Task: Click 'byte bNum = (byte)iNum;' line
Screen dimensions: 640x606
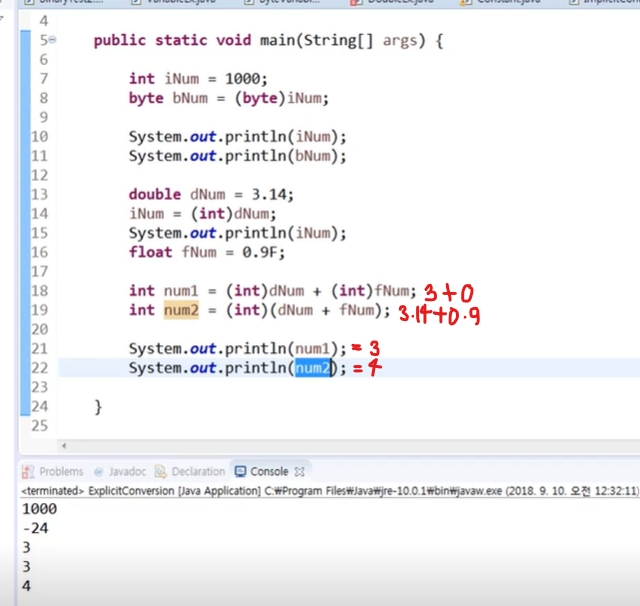Action: 229,98
